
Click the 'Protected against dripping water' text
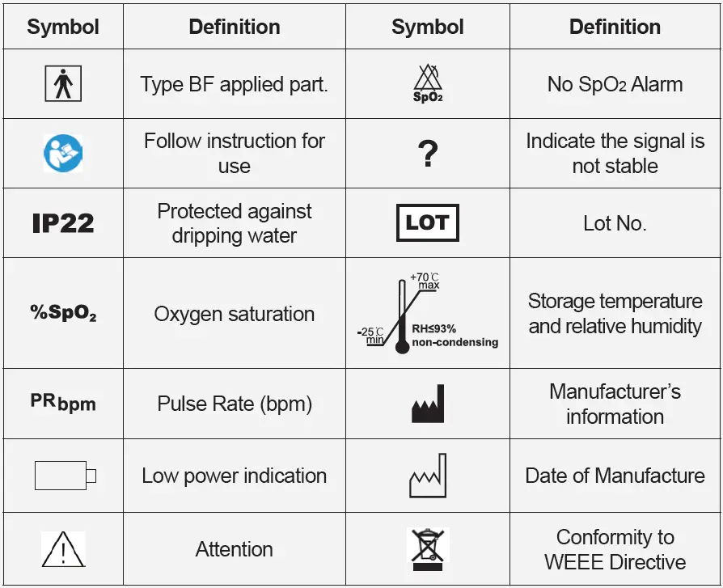(x=235, y=223)
